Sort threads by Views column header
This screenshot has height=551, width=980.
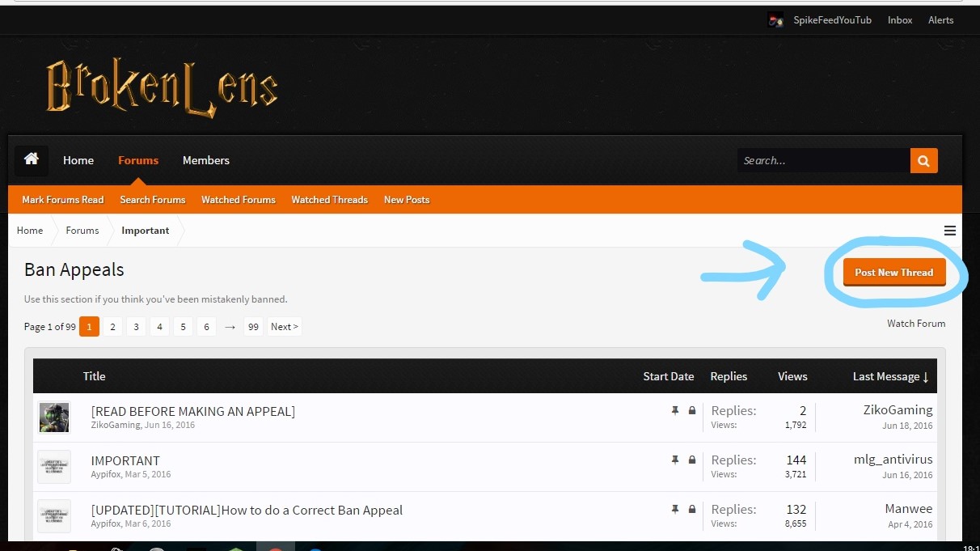(x=792, y=376)
